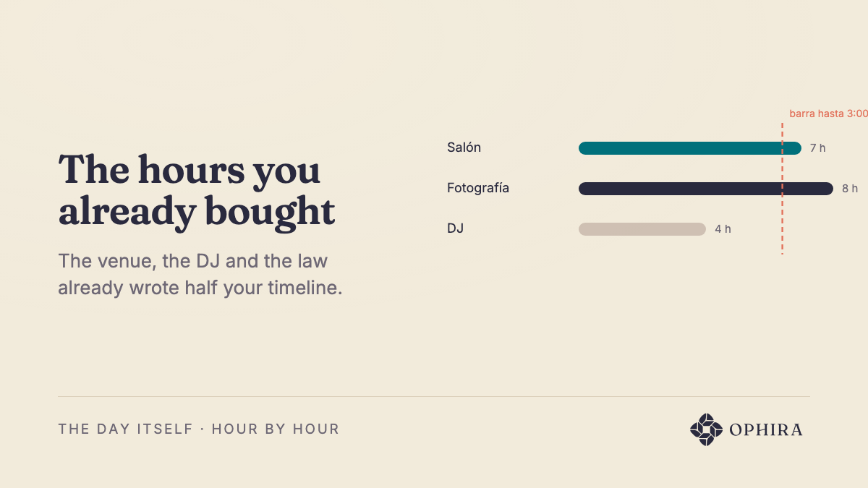Click the 7 h value label

click(x=817, y=148)
